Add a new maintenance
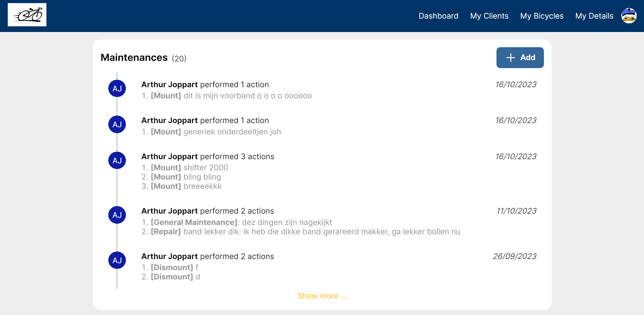 coord(520,58)
